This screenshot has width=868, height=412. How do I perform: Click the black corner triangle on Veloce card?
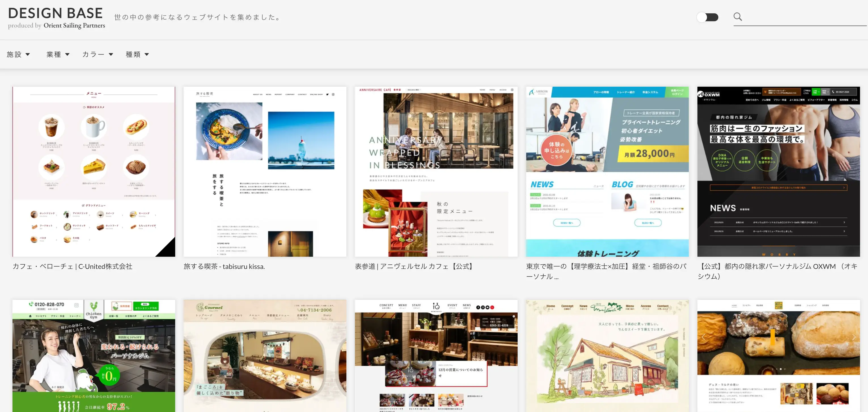click(168, 250)
